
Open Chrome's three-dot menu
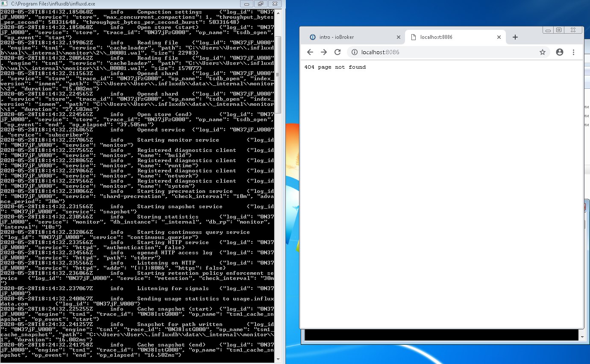click(x=573, y=52)
